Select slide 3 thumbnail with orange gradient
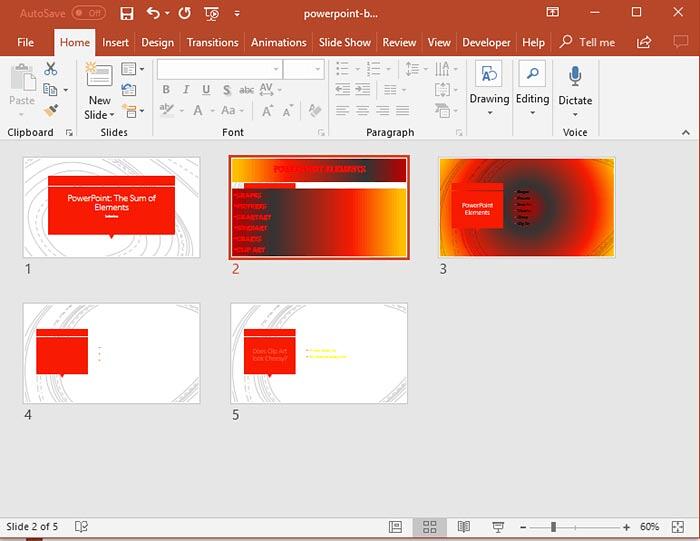The image size is (700, 541). click(526, 207)
